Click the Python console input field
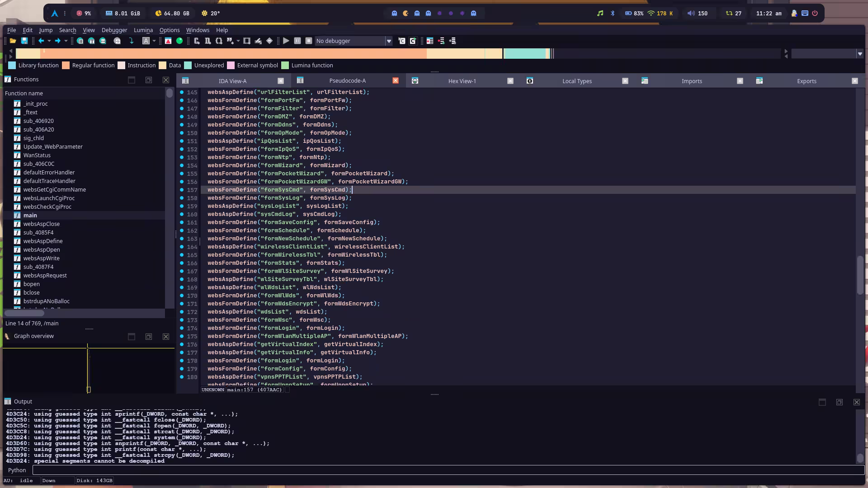The height and width of the screenshot is (488, 868). (x=448, y=470)
